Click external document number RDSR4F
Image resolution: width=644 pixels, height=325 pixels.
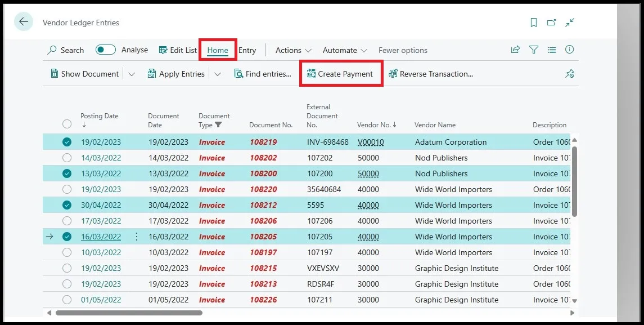point(322,284)
